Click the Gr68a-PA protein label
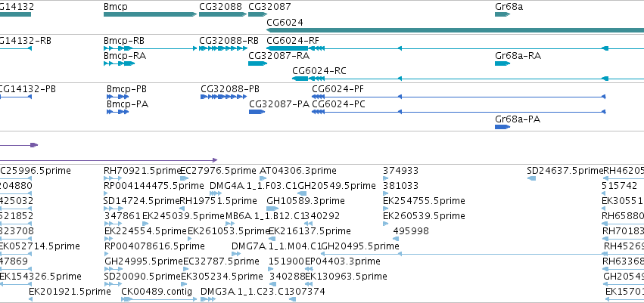This screenshot has width=644, height=303. tap(518, 119)
